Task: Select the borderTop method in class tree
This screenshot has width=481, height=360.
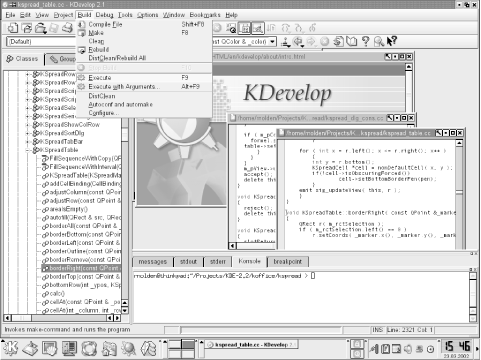Action: click(82, 277)
